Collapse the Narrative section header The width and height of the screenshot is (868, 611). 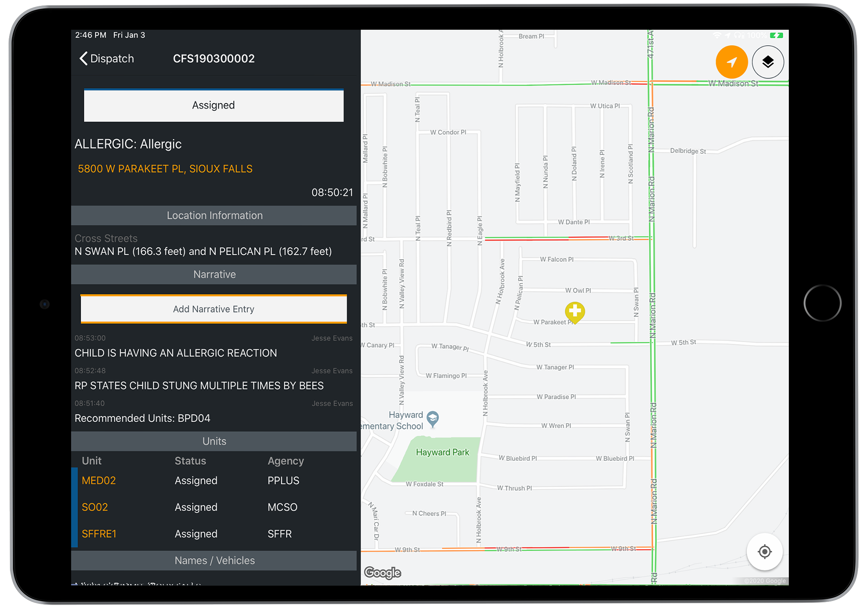tap(214, 275)
